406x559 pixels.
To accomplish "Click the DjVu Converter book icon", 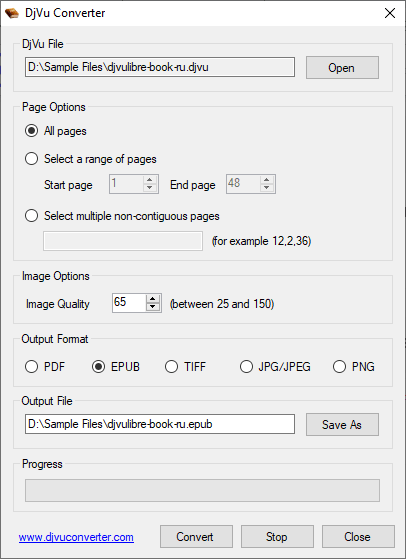I will pyautogui.click(x=12, y=13).
